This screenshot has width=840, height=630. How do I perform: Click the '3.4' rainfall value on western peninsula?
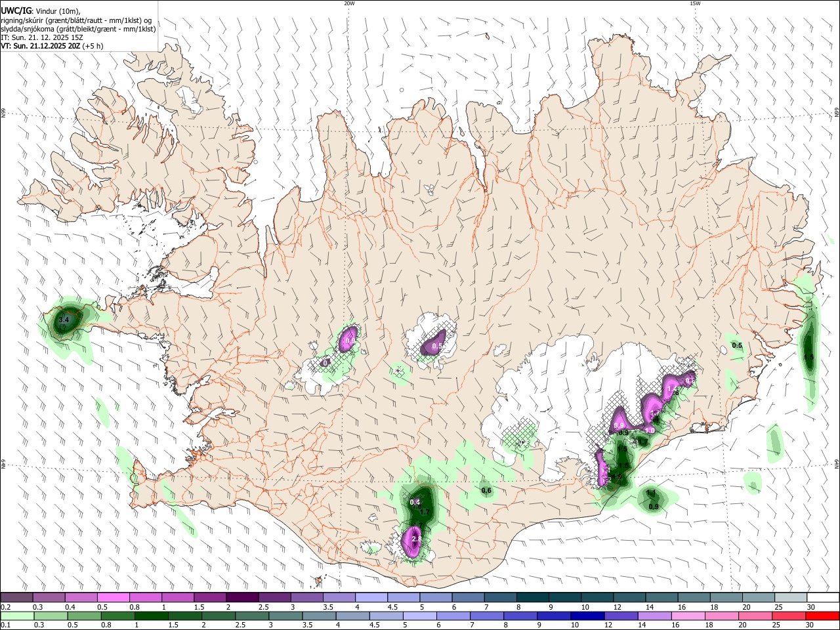64,320
